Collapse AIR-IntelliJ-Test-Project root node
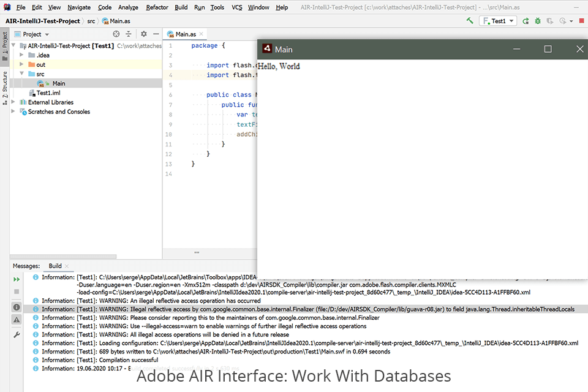 click(x=14, y=46)
